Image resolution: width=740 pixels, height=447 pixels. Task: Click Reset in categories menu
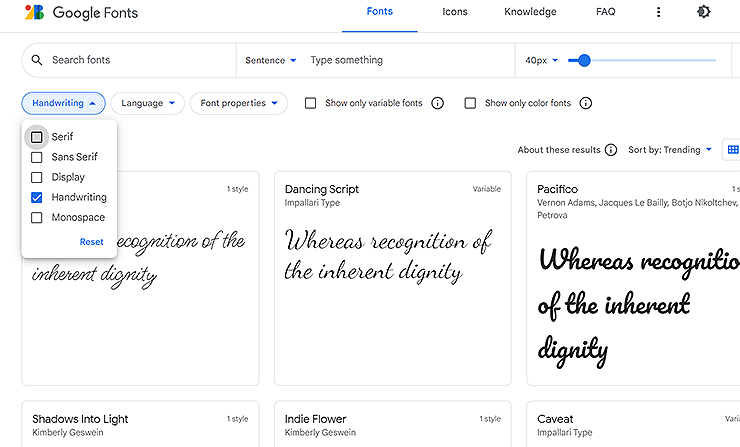click(91, 242)
